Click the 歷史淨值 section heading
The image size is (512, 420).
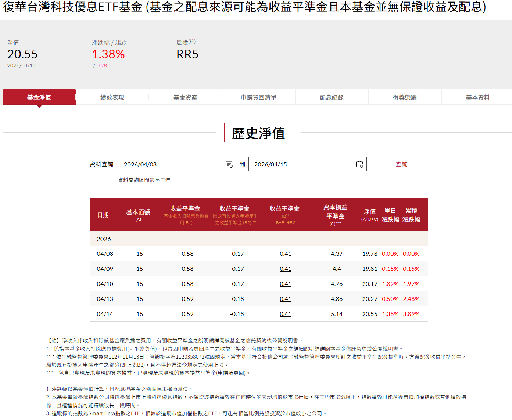(x=258, y=133)
